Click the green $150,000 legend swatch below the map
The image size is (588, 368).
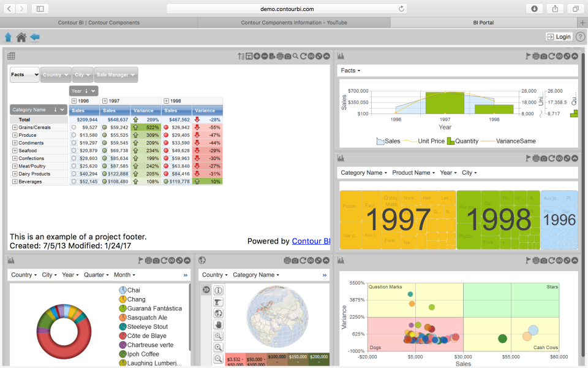point(298,358)
